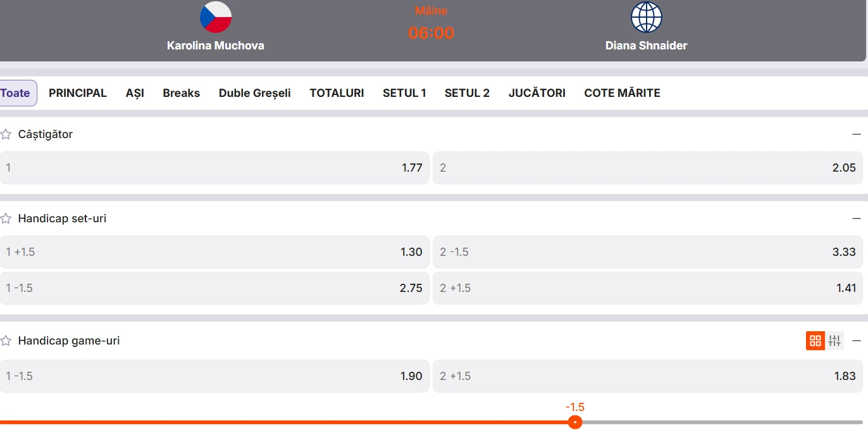Collapse the Handicap game-uri section
The height and width of the screenshot is (430, 868).
[857, 341]
